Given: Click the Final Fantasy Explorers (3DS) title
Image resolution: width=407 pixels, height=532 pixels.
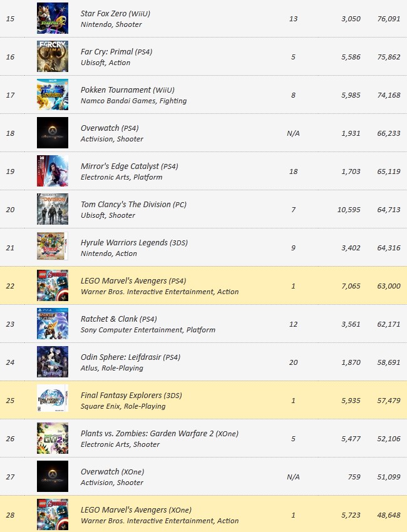Looking at the screenshot, I should coord(131,396).
